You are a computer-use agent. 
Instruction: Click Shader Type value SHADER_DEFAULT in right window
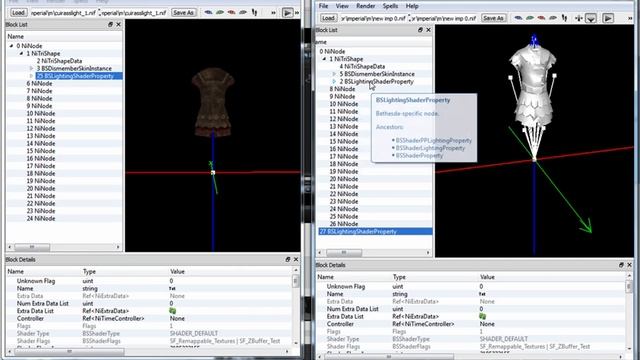(504, 339)
